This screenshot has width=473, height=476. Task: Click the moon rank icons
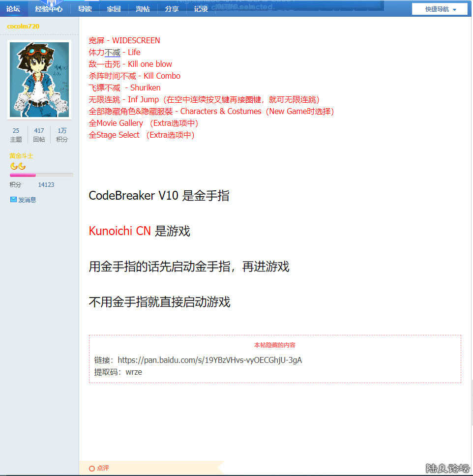point(18,166)
